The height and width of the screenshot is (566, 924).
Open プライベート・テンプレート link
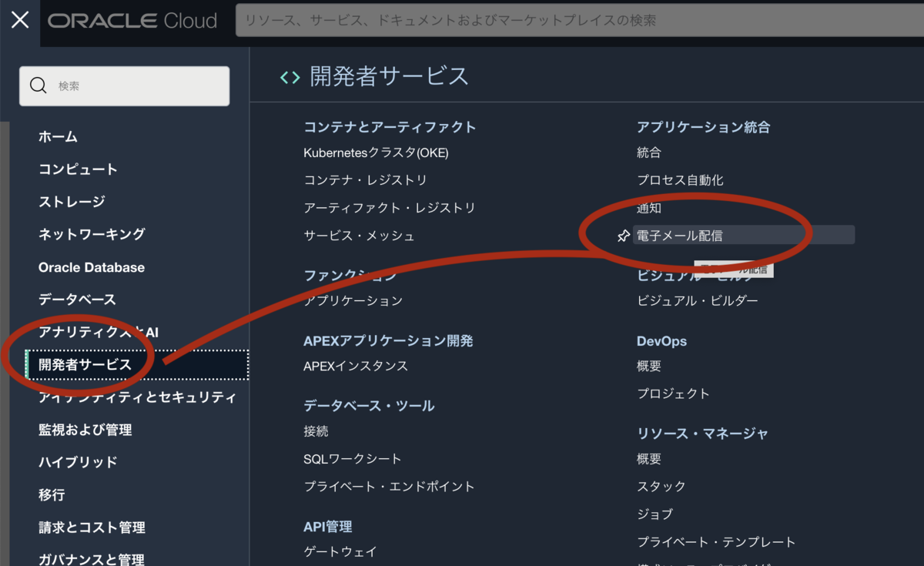coord(716,542)
